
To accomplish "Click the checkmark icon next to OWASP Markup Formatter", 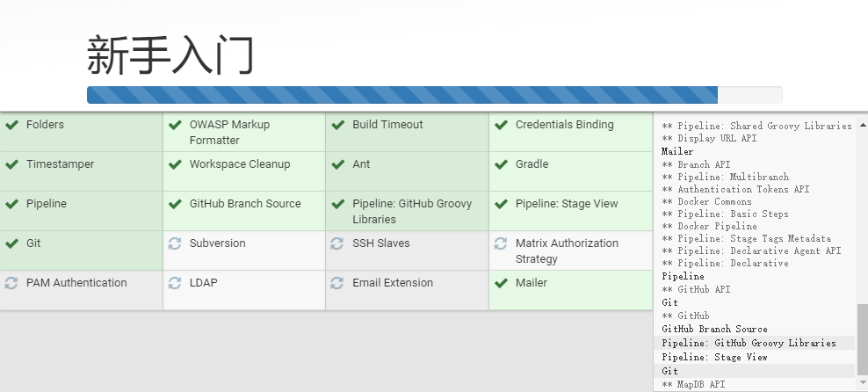I will 175,125.
